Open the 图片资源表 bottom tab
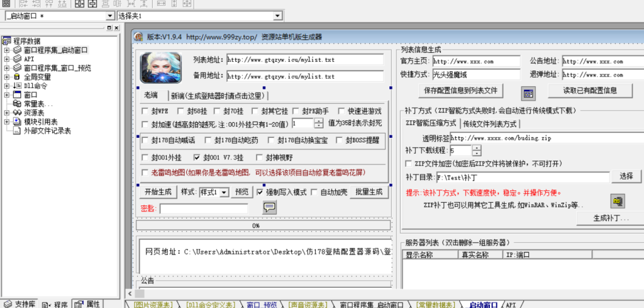This screenshot has height=308, width=644. point(153,305)
